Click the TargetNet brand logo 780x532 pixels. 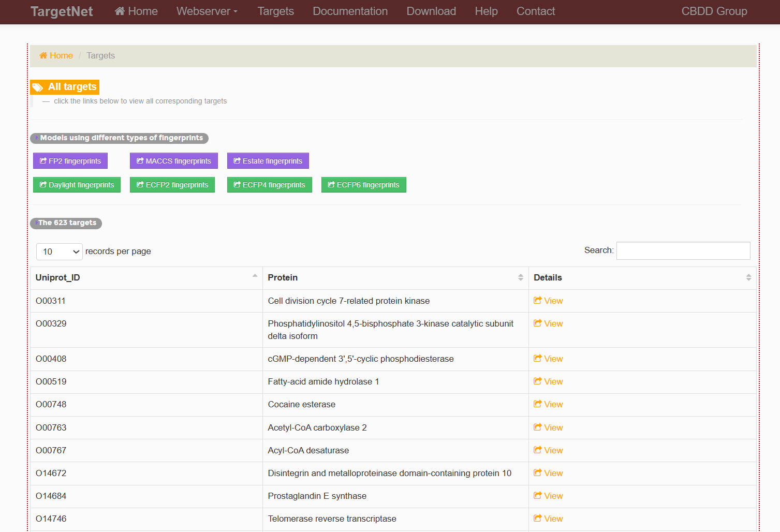62,11
